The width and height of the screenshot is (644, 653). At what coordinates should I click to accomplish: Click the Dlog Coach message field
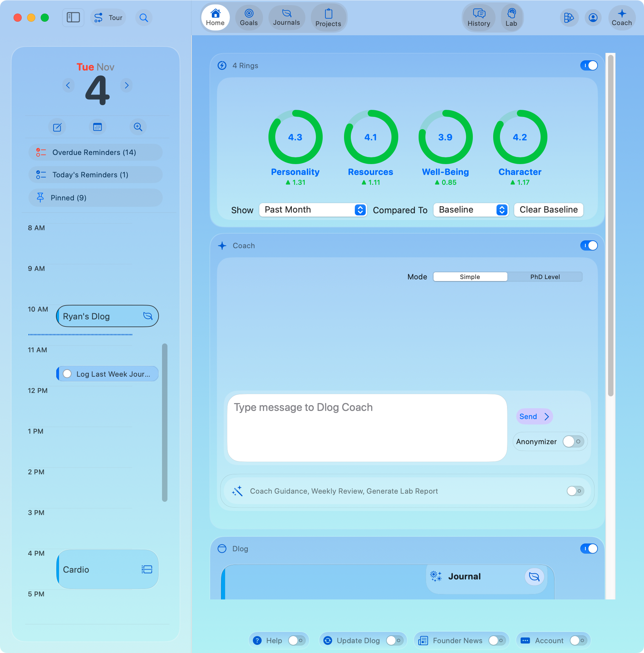[x=367, y=428]
